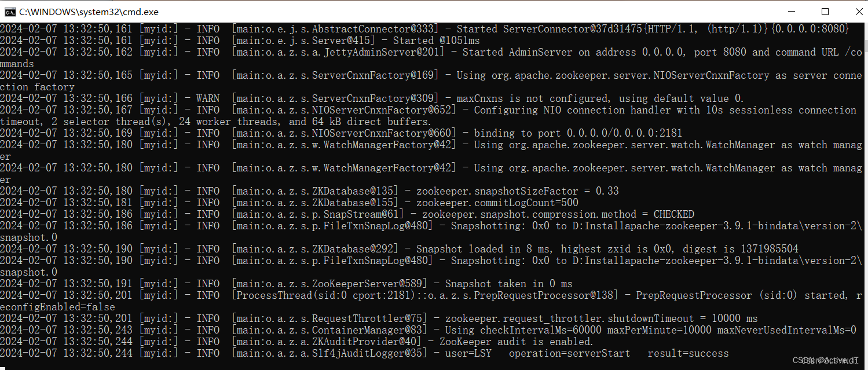Click the WARN level label in log
This screenshot has width=868, height=370.
(x=208, y=98)
